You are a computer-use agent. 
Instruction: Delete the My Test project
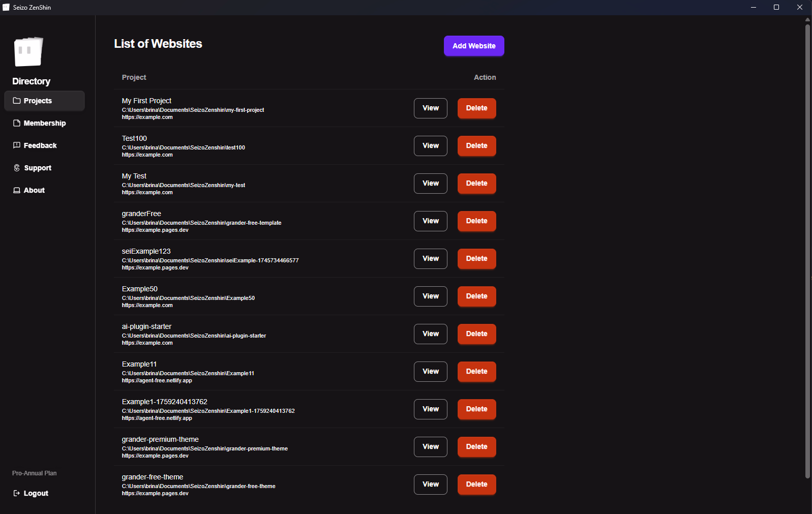477,184
